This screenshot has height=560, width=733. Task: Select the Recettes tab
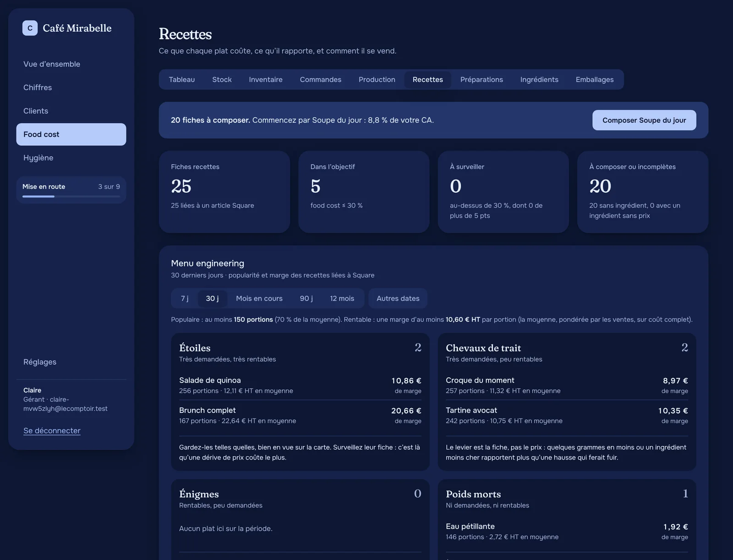click(x=428, y=80)
